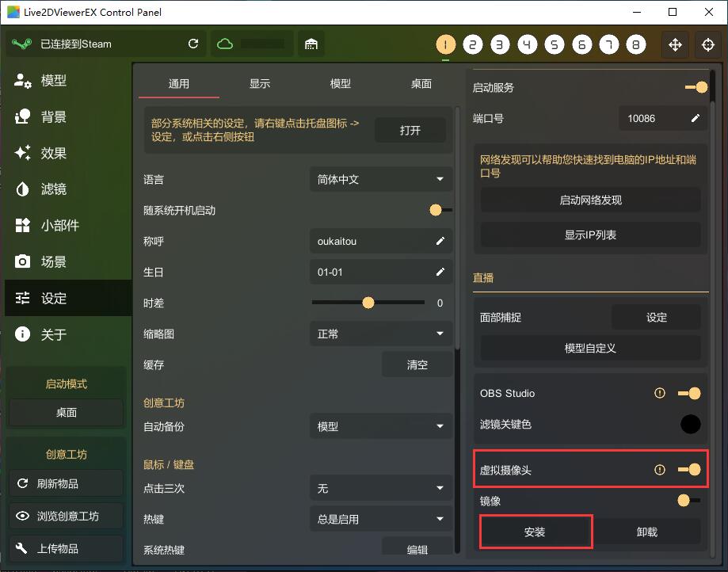The image size is (728, 572).
Task: Open the 自动备份 dropdown
Action: [x=381, y=426]
